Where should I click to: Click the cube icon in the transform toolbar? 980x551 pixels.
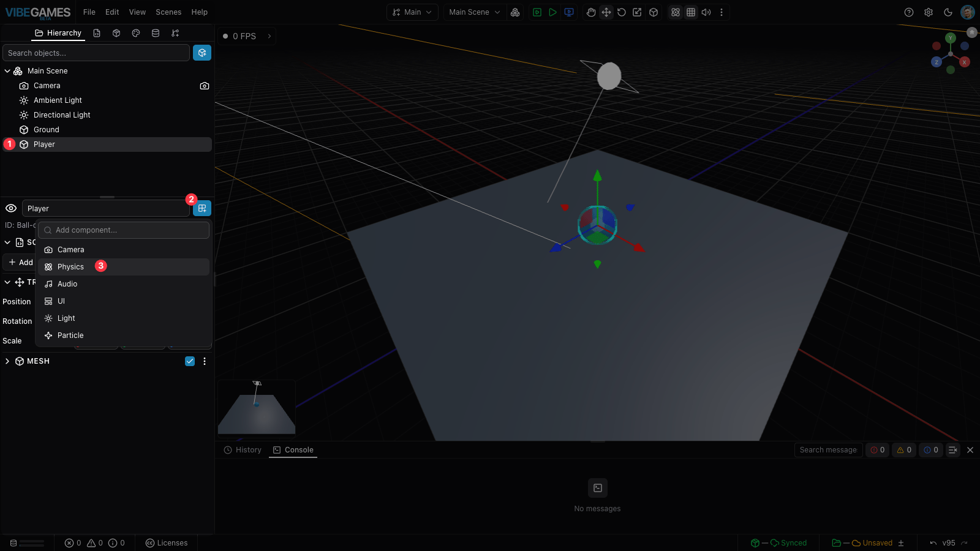pyautogui.click(x=654, y=12)
